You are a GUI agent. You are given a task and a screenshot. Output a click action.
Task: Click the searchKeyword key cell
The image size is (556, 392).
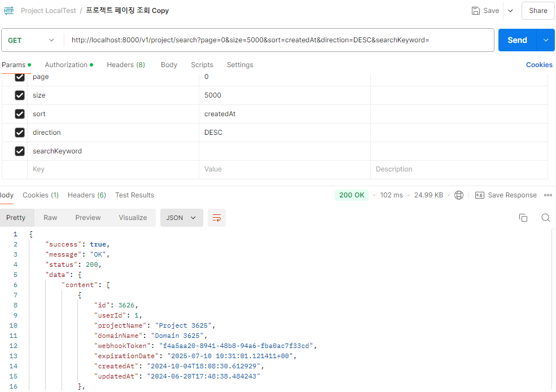tap(113, 151)
